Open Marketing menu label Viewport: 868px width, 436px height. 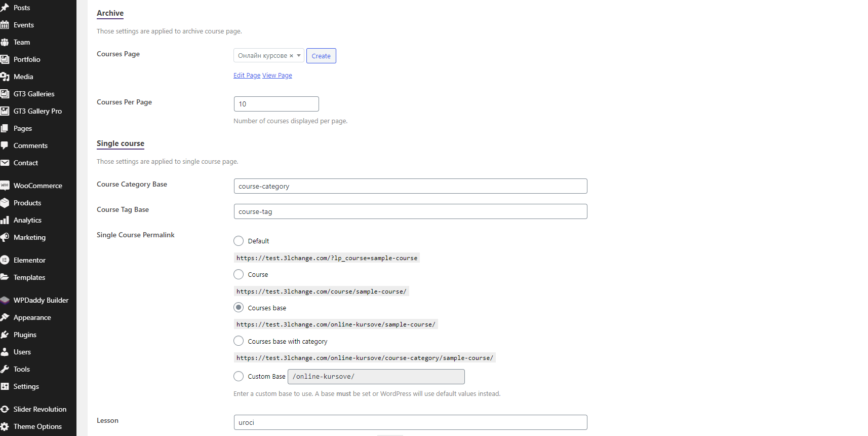click(29, 237)
